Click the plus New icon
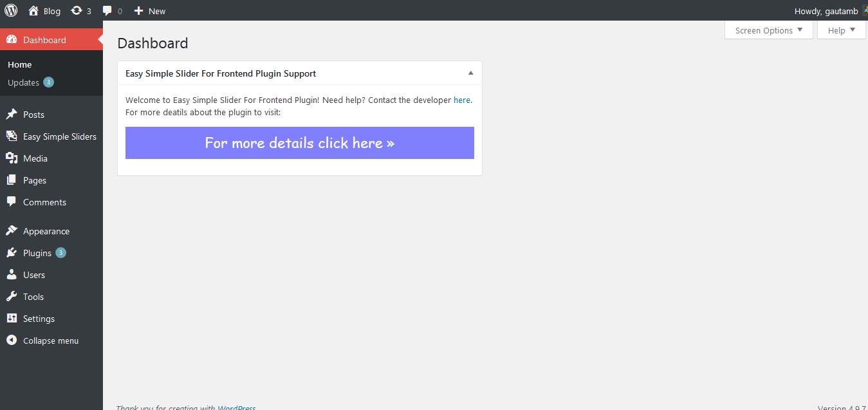This screenshot has width=868, height=410. coord(138,10)
